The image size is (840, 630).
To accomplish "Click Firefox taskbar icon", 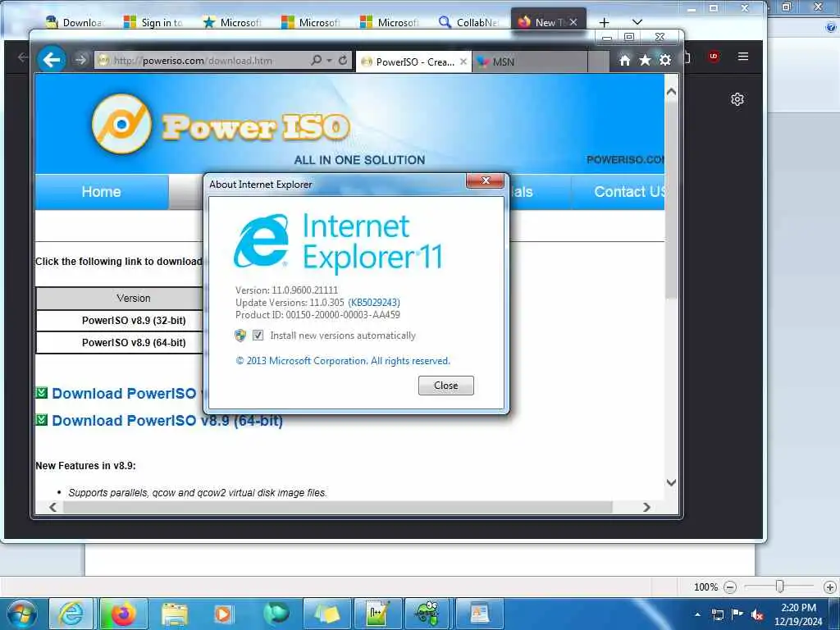I will click(123, 614).
